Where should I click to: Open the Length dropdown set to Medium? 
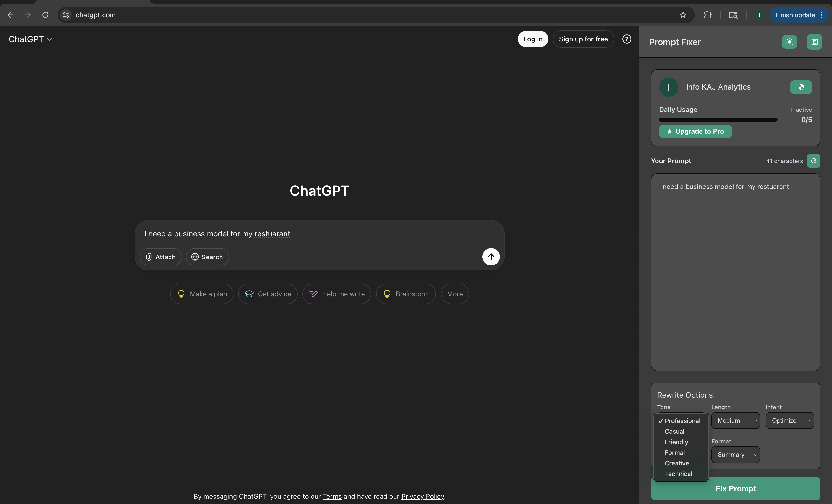735,421
